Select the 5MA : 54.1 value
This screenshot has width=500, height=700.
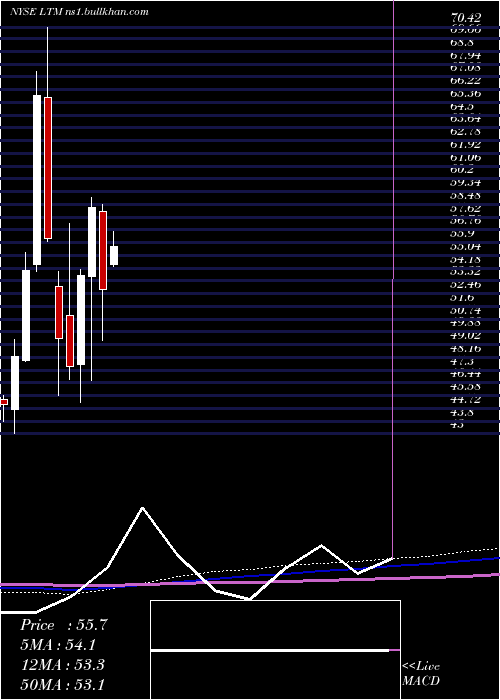pyautogui.click(x=58, y=645)
